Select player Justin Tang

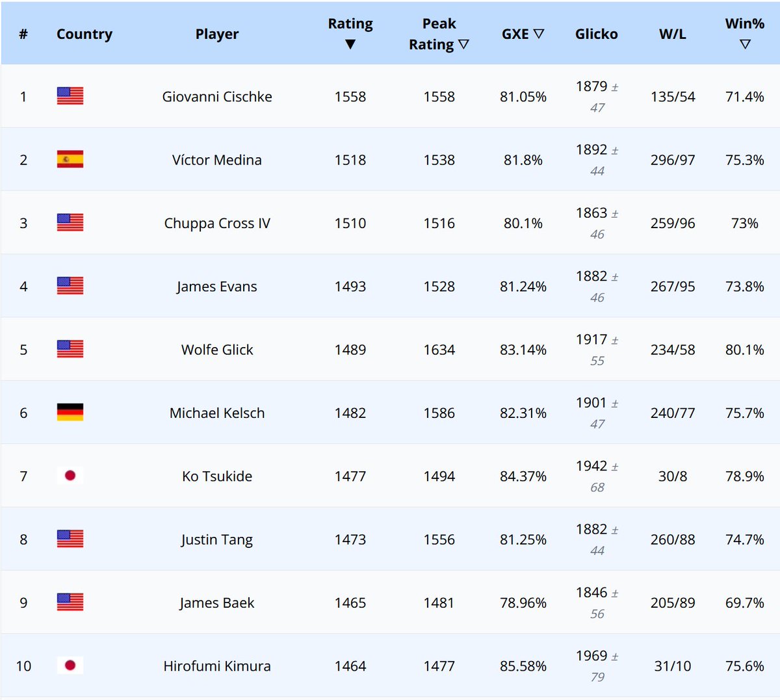pos(217,539)
